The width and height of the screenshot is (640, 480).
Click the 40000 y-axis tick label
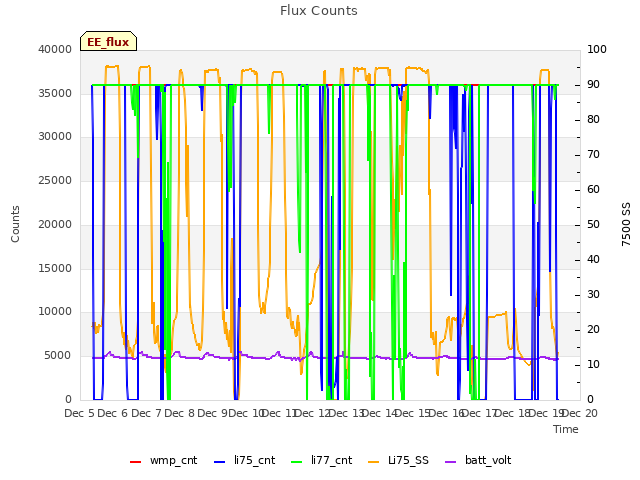pyautogui.click(x=55, y=49)
